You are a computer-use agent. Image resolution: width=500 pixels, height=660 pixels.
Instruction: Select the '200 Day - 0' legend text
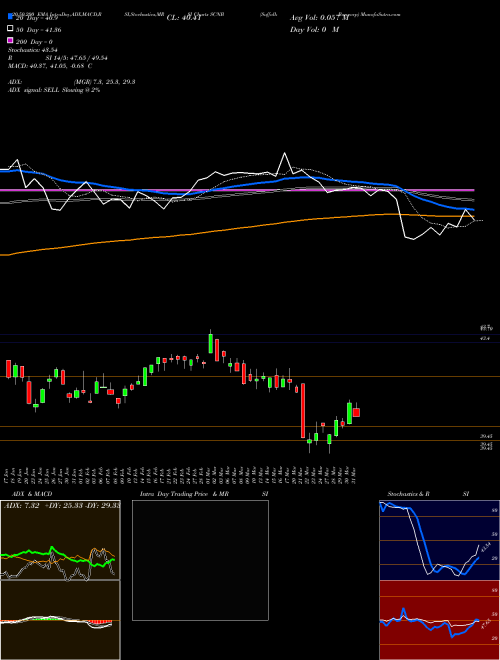click(34, 42)
